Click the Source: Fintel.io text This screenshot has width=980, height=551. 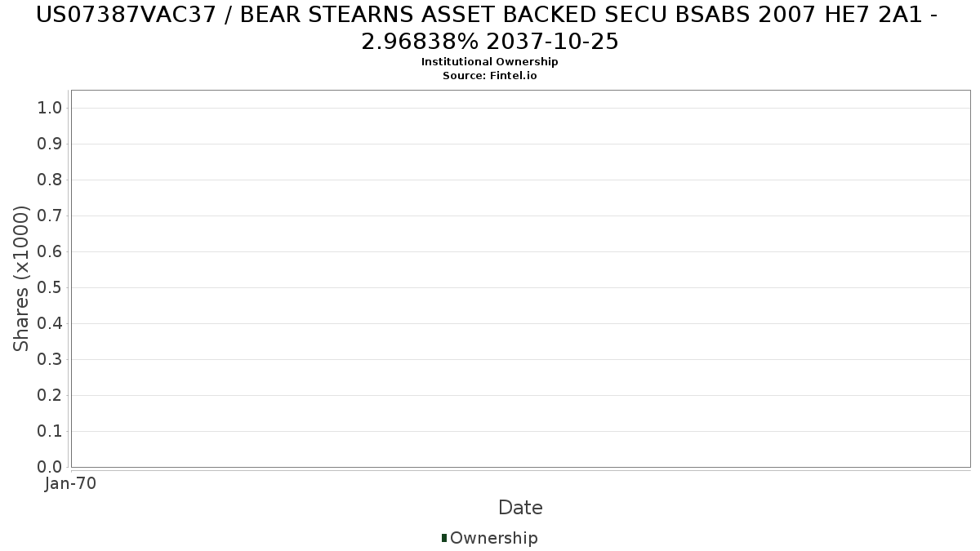point(489,76)
